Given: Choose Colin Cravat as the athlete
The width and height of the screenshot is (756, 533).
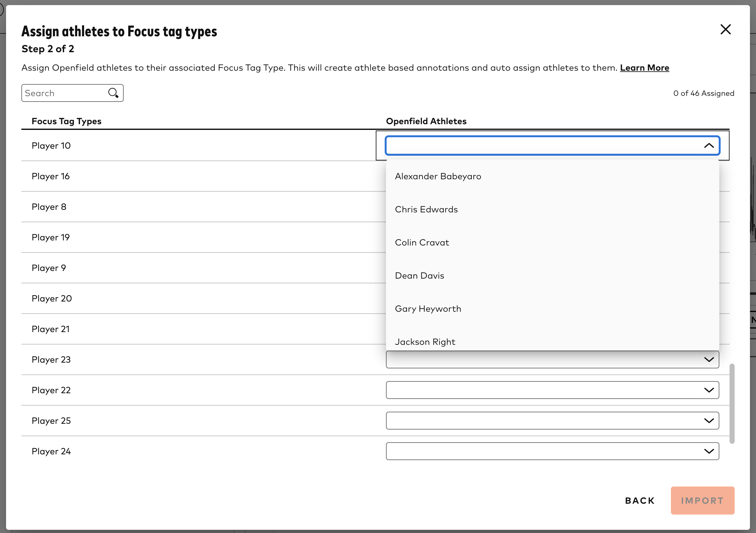Looking at the screenshot, I should tap(422, 243).
